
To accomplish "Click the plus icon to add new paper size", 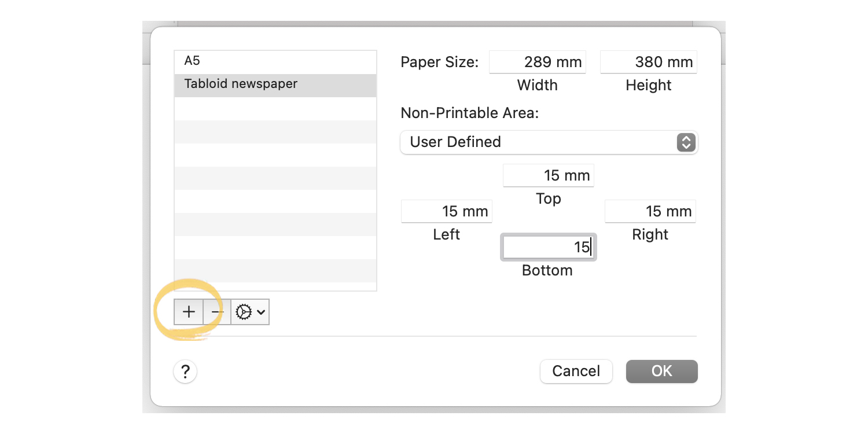I will coord(188,311).
